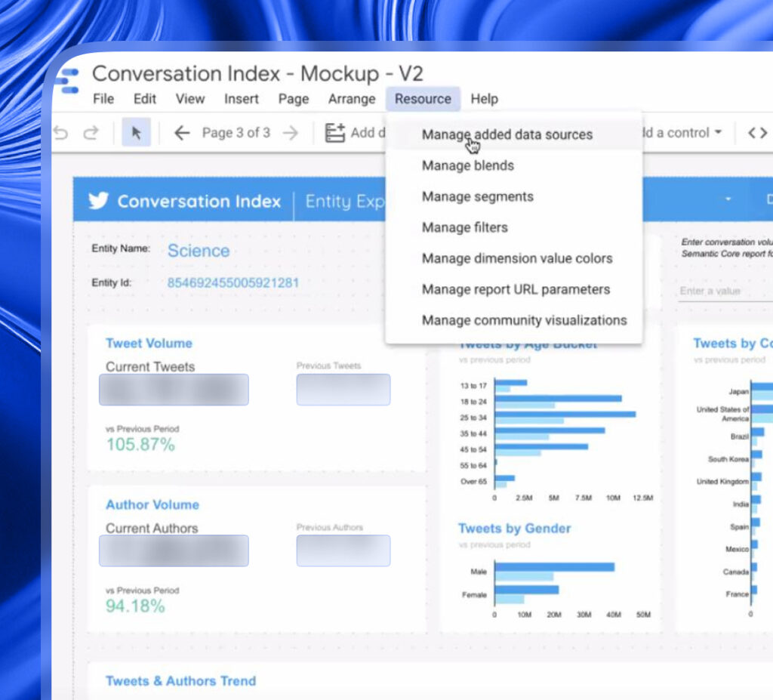Select the Science entity name value
The width and height of the screenshot is (773, 700).
click(x=199, y=251)
